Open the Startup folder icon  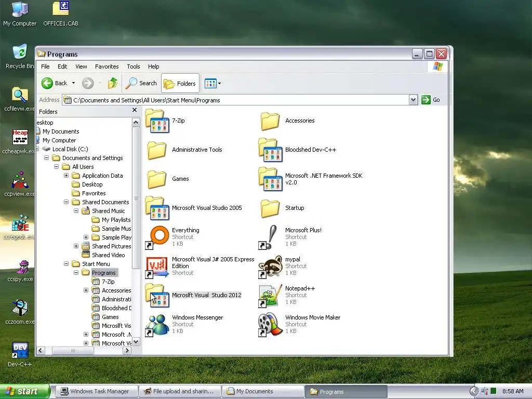[270, 208]
